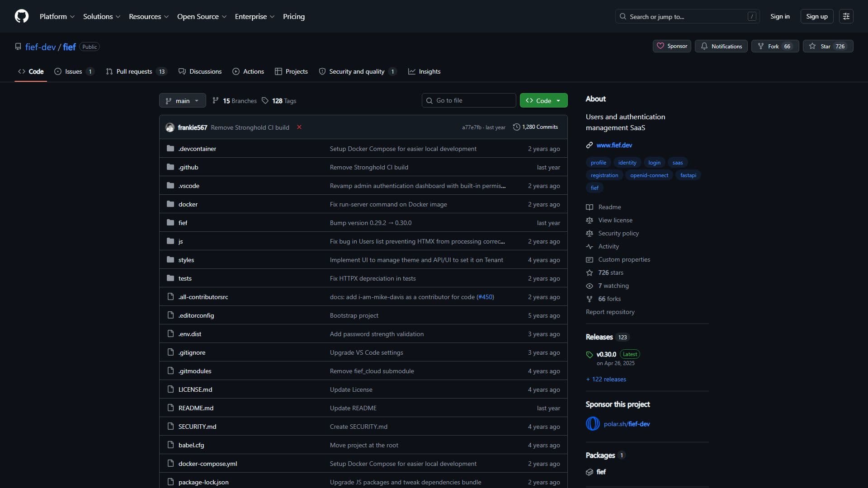This screenshot has width=868, height=488.
Task: Click the 7 watching eye icon
Action: pyautogui.click(x=590, y=286)
